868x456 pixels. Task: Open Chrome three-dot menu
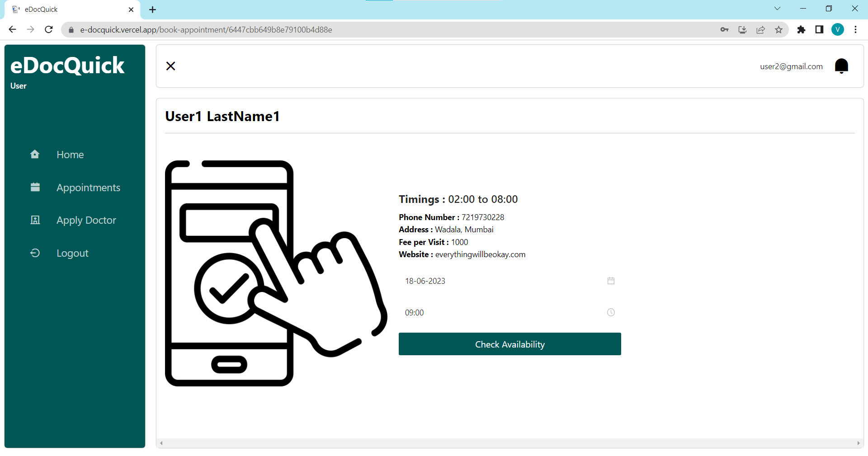855,30
